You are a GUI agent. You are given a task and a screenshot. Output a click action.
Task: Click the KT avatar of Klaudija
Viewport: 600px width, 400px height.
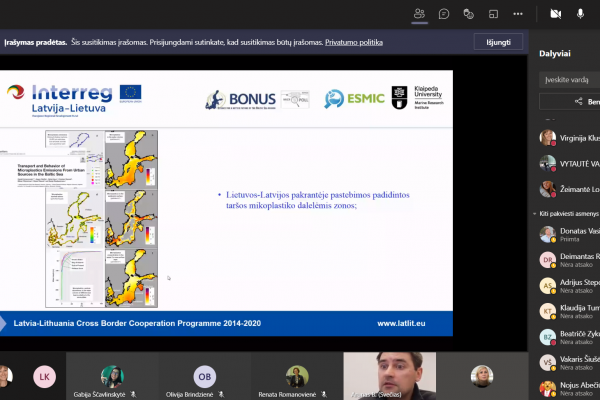548,311
